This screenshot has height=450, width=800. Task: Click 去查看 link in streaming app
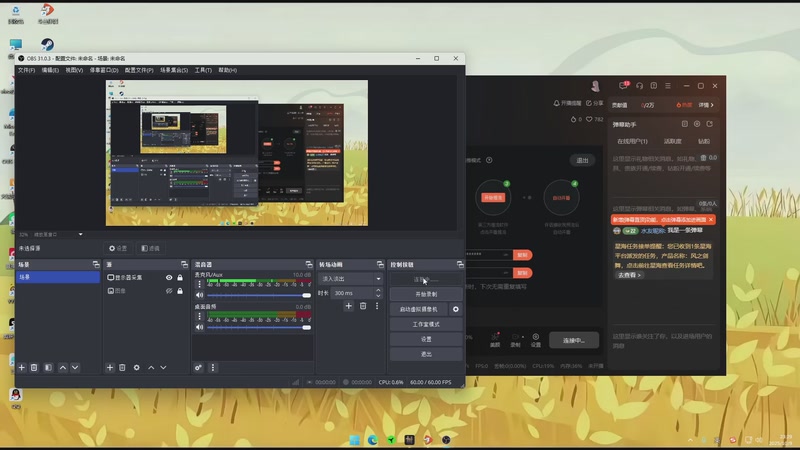[630, 275]
